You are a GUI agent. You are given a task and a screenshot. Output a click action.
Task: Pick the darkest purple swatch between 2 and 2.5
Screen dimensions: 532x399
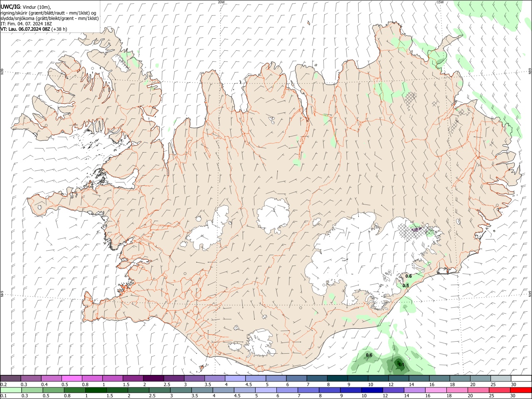click(153, 378)
